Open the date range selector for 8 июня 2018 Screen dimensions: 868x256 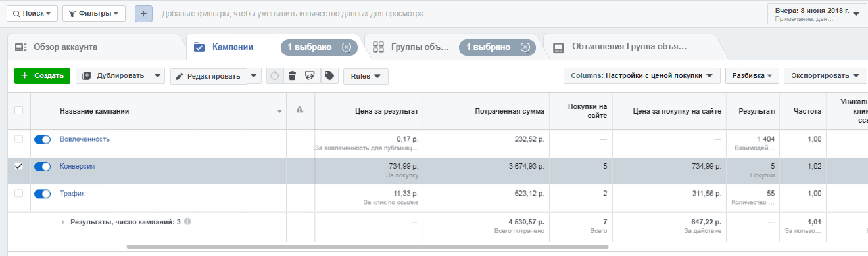817,14
